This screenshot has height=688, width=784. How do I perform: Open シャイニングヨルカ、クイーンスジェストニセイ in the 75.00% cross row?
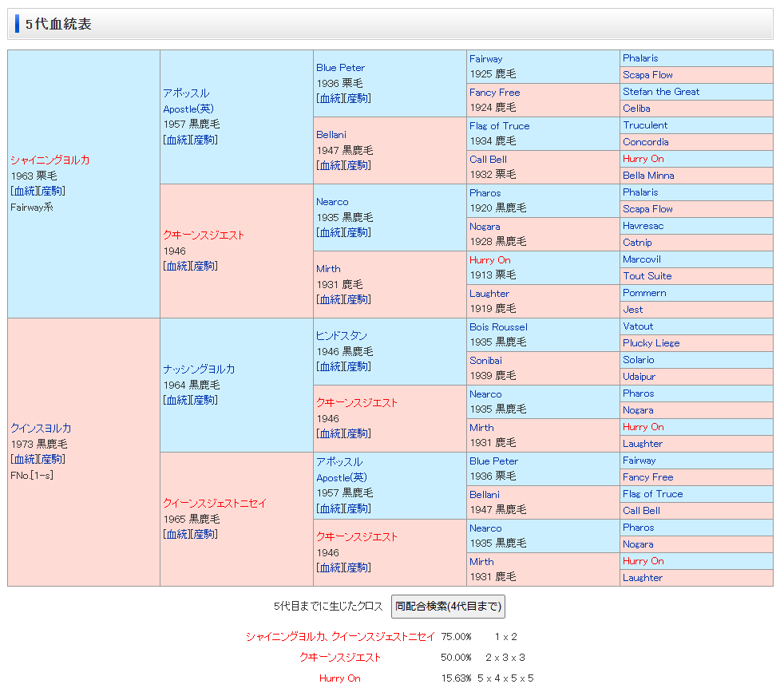(340, 636)
